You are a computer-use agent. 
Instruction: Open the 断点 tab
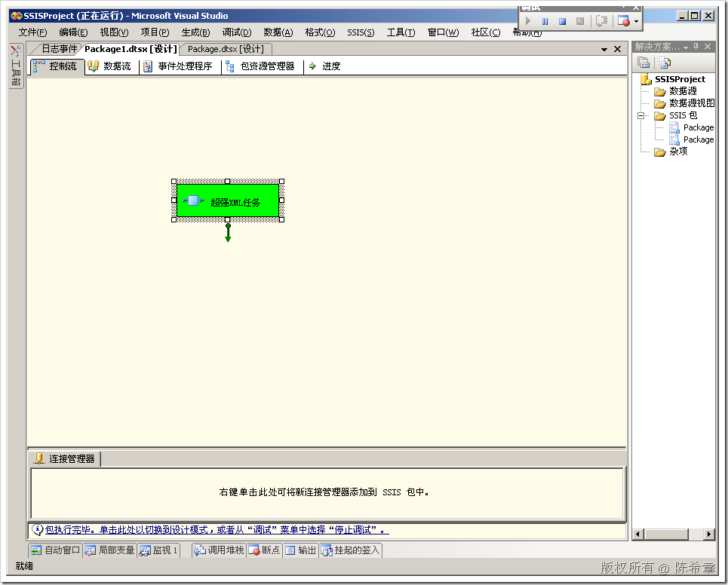(x=265, y=550)
